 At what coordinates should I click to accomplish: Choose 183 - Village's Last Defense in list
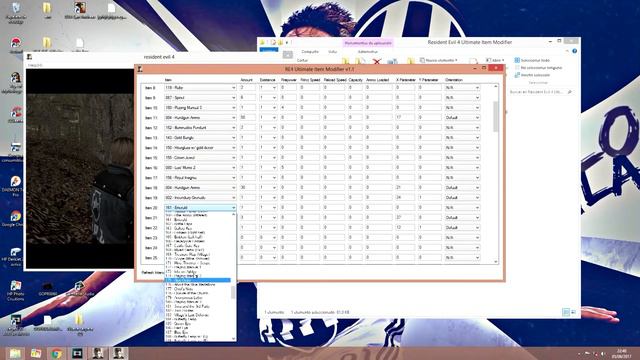(x=198, y=315)
